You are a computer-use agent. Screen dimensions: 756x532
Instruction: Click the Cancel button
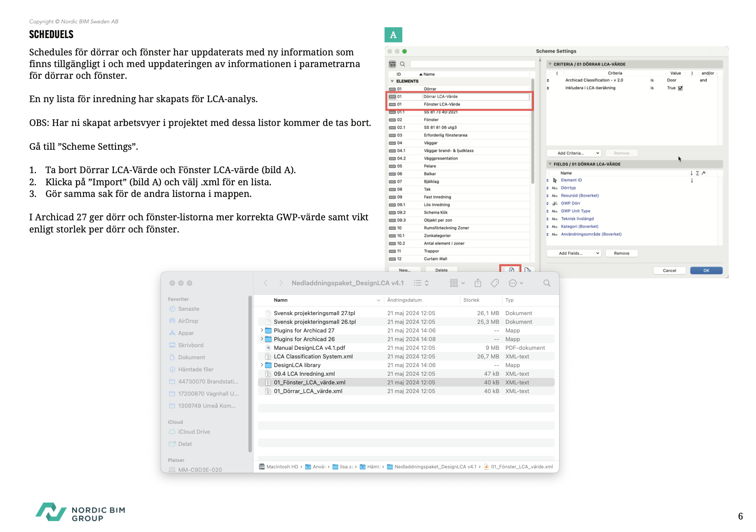669,271
